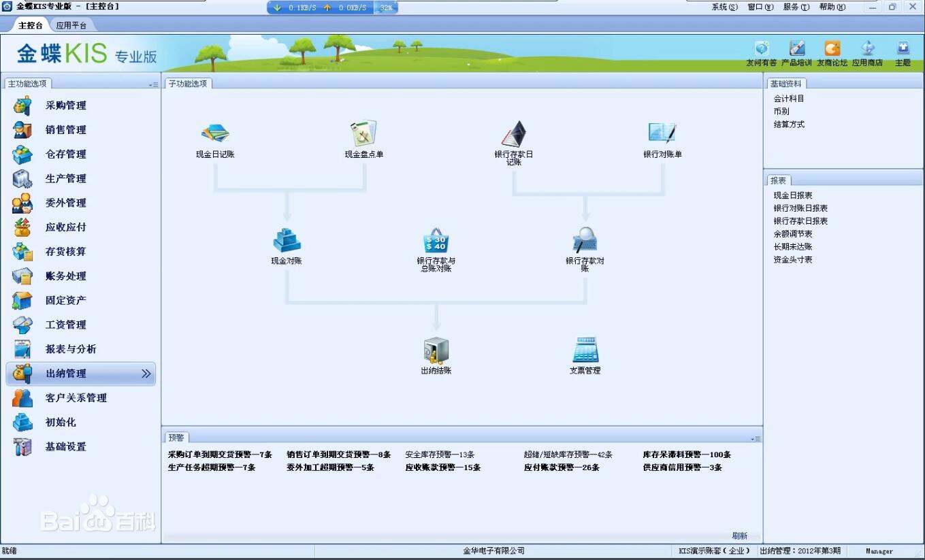The height and width of the screenshot is (560, 925).
Task: Open 采购订单到期交货预警—7条
Action: pyautogui.click(x=220, y=455)
